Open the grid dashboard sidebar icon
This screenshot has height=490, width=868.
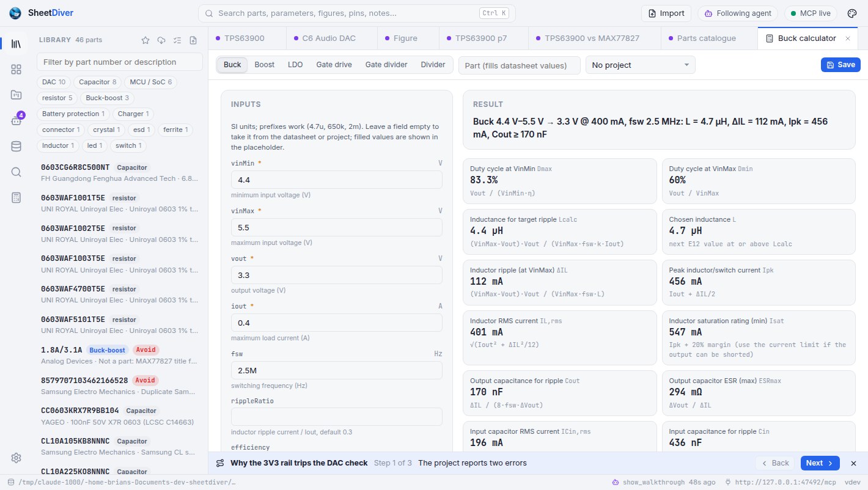pos(16,69)
